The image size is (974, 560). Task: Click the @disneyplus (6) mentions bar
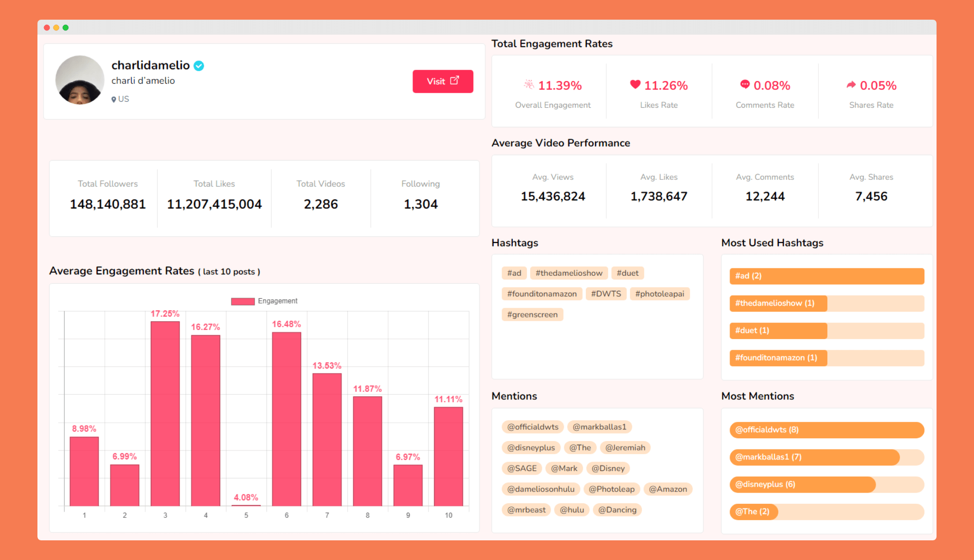coord(802,484)
